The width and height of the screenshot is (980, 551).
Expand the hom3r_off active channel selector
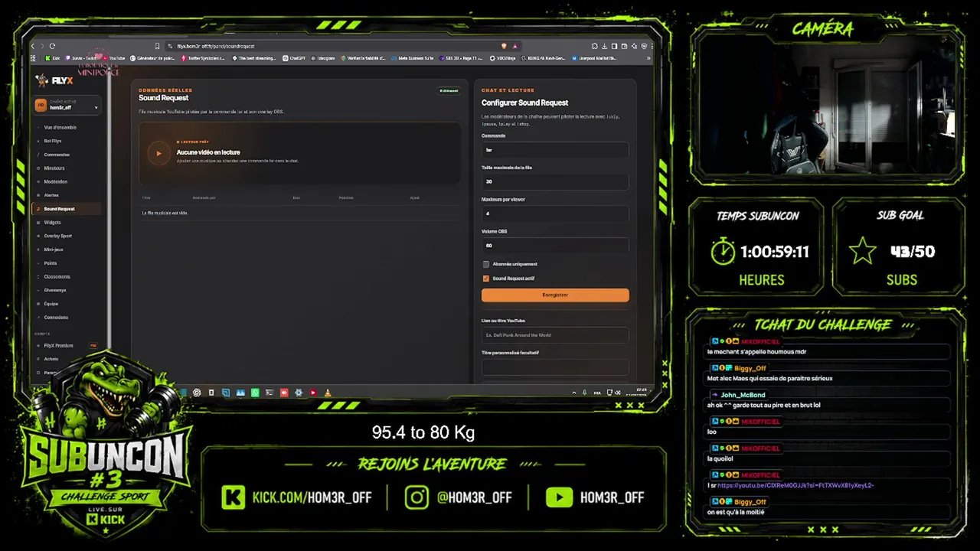click(x=67, y=106)
